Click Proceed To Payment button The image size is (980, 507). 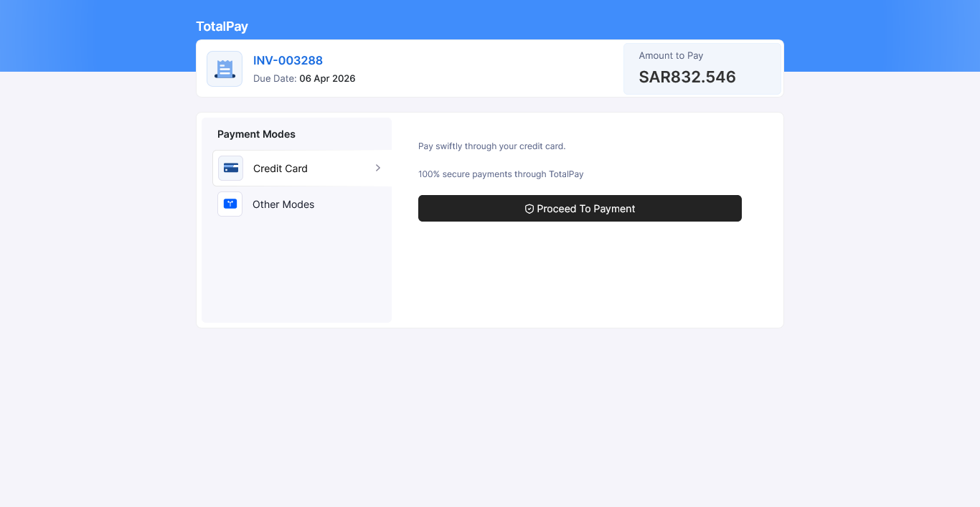coord(580,209)
